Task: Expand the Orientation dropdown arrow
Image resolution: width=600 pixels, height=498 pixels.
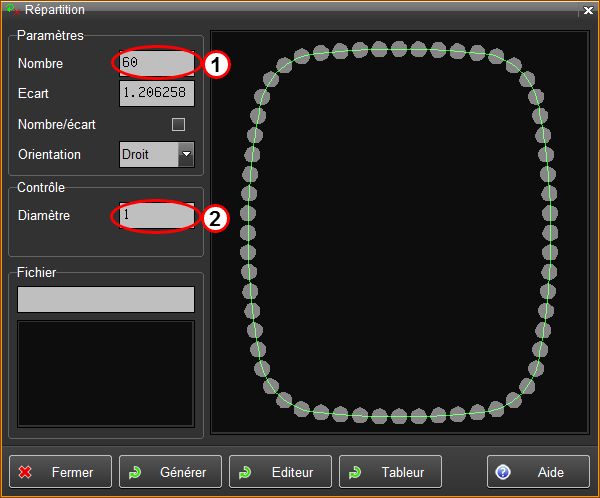Action: [186, 154]
